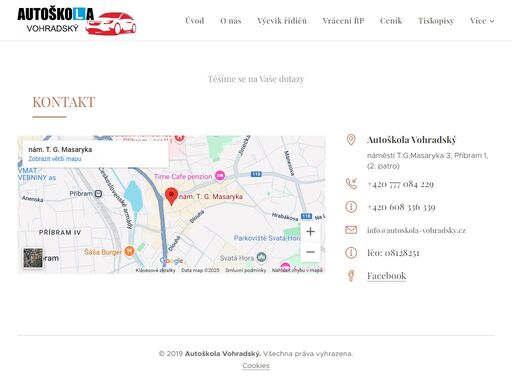Open the Tiskopisy menu item
This screenshot has height=384, width=512.
point(436,21)
